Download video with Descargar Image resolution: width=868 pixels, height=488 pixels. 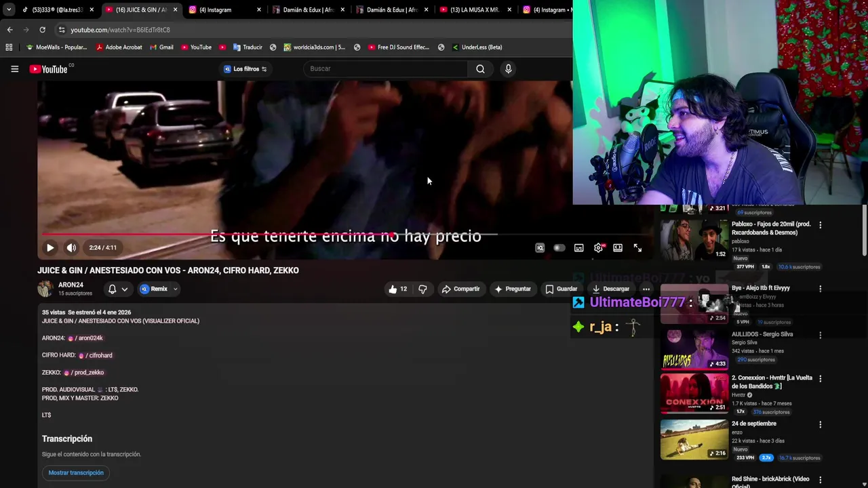[x=610, y=289]
